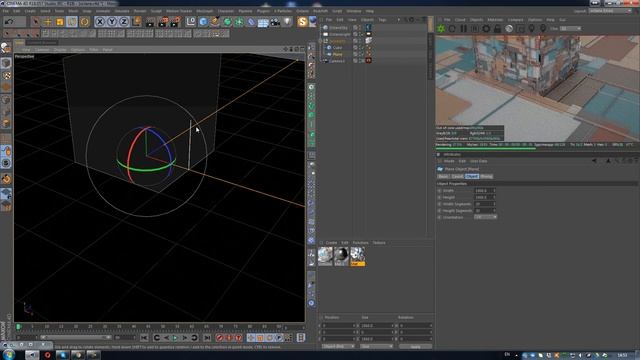This screenshot has width=640, height=360.
Task: Toggle Octane clay mode sphere icon
Action: coord(509,29)
